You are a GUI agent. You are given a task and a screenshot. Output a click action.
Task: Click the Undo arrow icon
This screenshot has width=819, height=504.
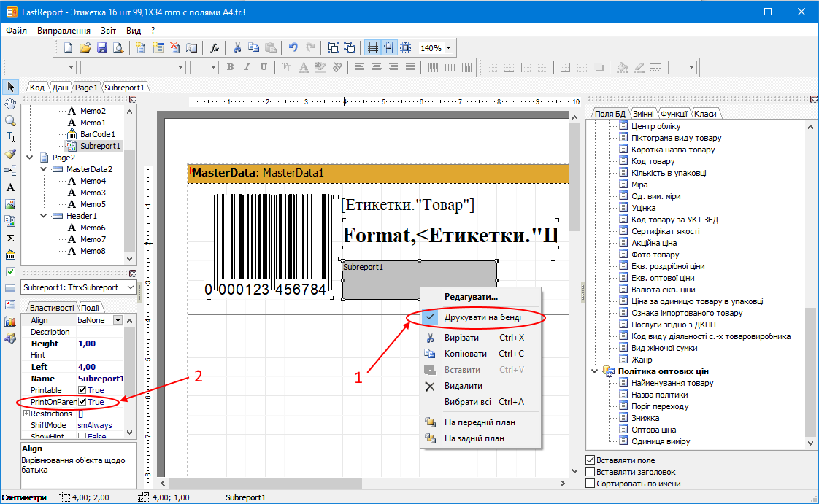pyautogui.click(x=293, y=48)
